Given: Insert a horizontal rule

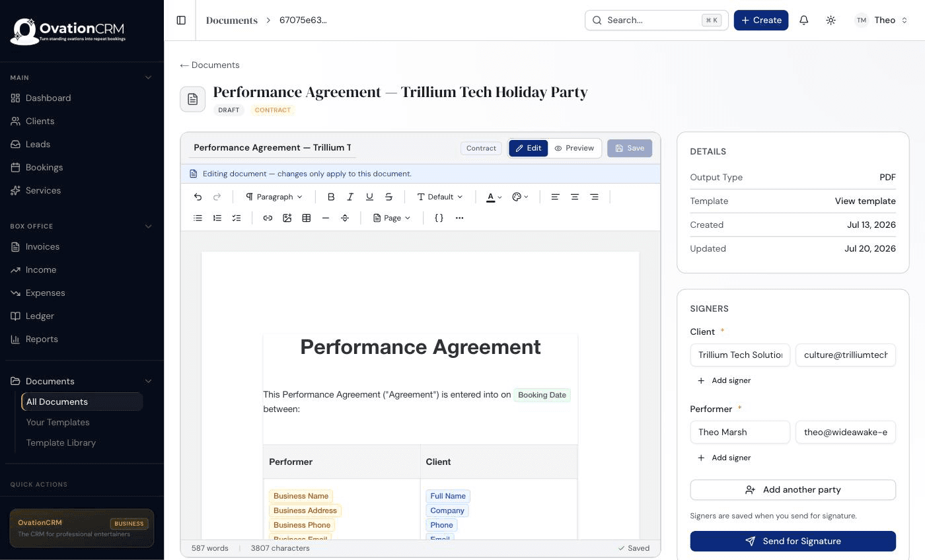Looking at the screenshot, I should pos(326,218).
